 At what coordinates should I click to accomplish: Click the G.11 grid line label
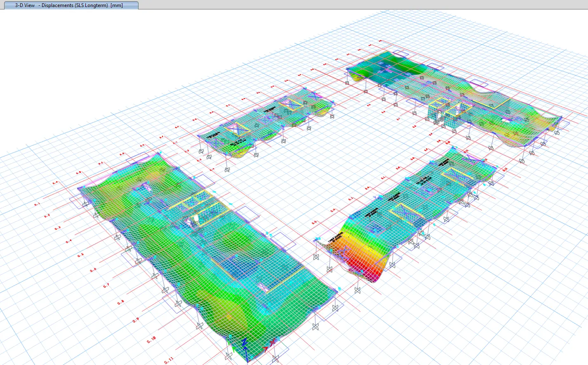(169, 360)
